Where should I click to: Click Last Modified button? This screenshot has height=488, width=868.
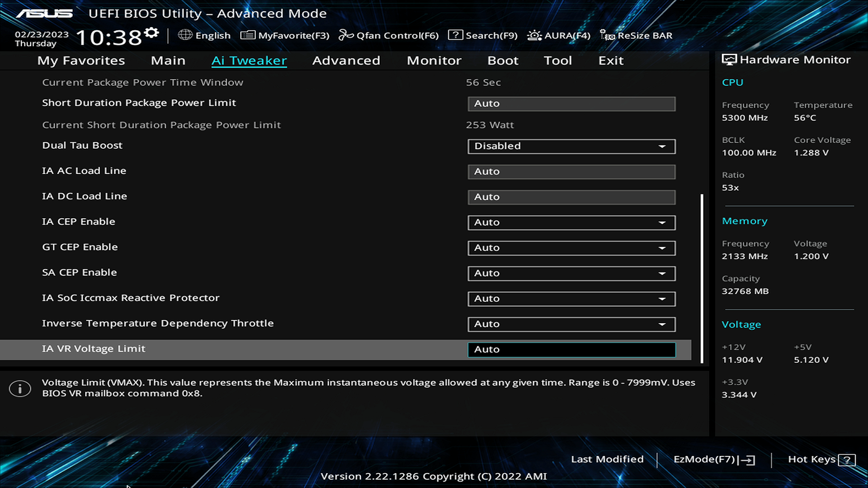point(607,459)
